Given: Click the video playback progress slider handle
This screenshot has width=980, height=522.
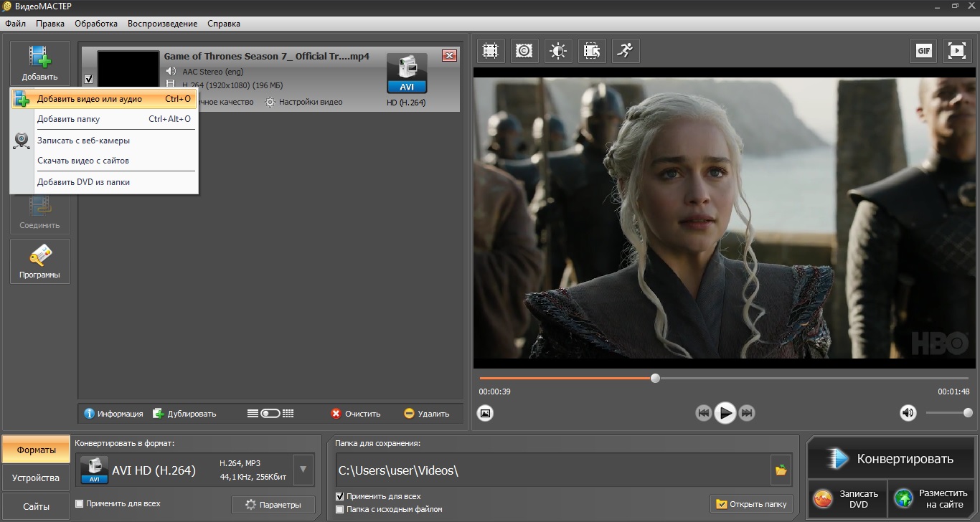Looking at the screenshot, I should pos(655,378).
